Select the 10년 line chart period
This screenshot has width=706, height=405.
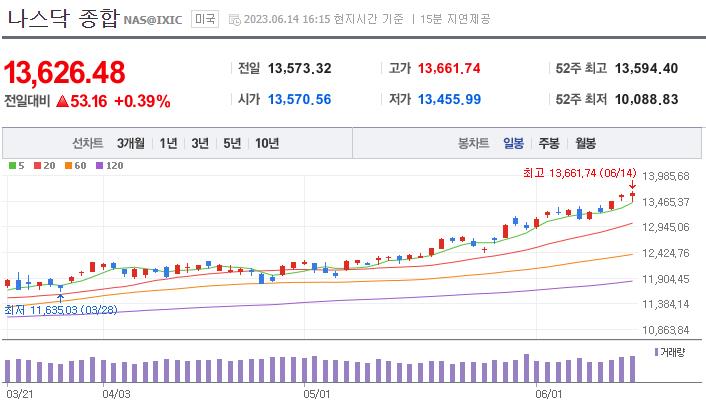point(267,143)
